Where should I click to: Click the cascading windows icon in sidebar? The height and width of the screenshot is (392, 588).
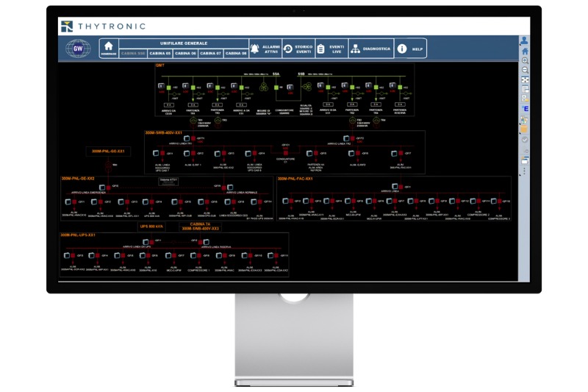pyautogui.click(x=525, y=160)
